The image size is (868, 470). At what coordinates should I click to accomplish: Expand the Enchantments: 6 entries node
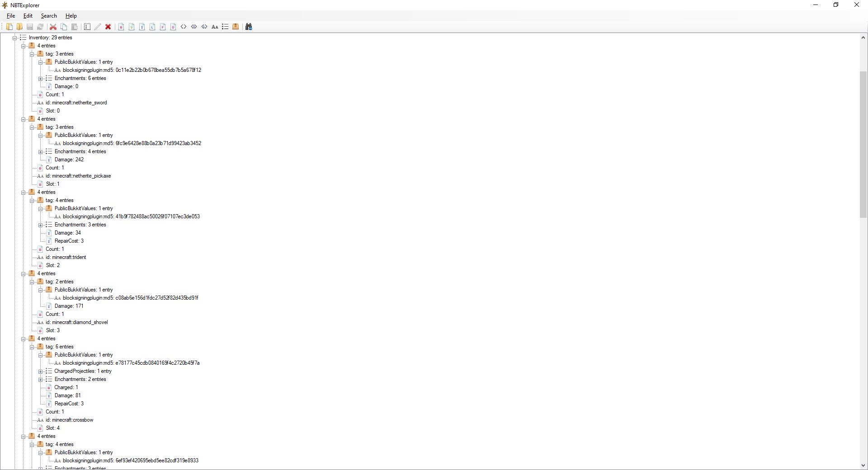tap(41, 79)
